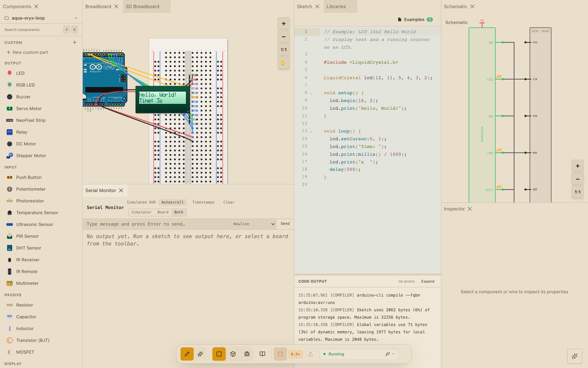Screen dimensions: 588x368
Task: Select the Schematic panel tab
Action: click(x=455, y=6)
